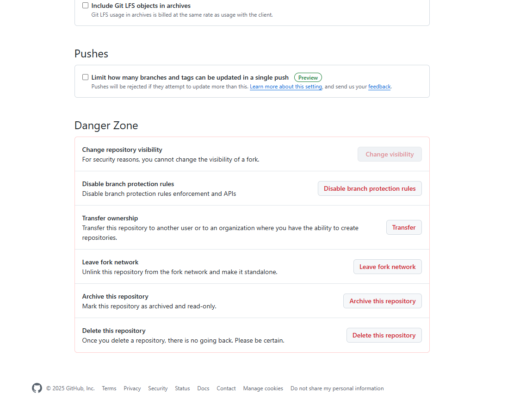Click the Delete this repository button
This screenshot has height=400, width=532.
384,335
